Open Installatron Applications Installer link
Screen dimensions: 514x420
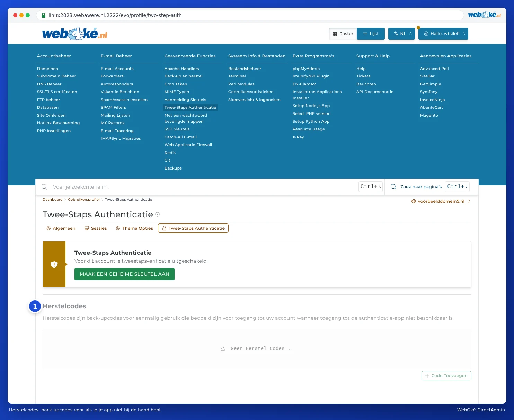pos(317,95)
